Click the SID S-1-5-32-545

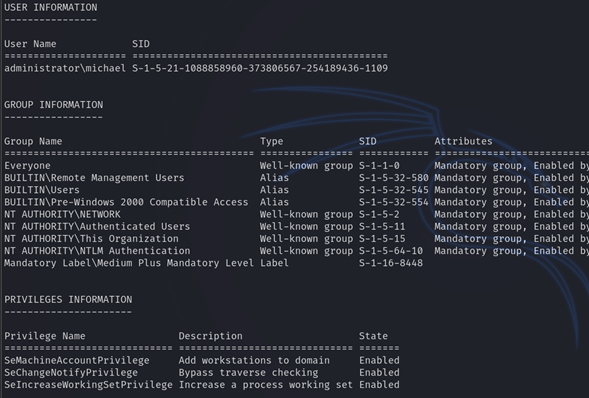[394, 190]
